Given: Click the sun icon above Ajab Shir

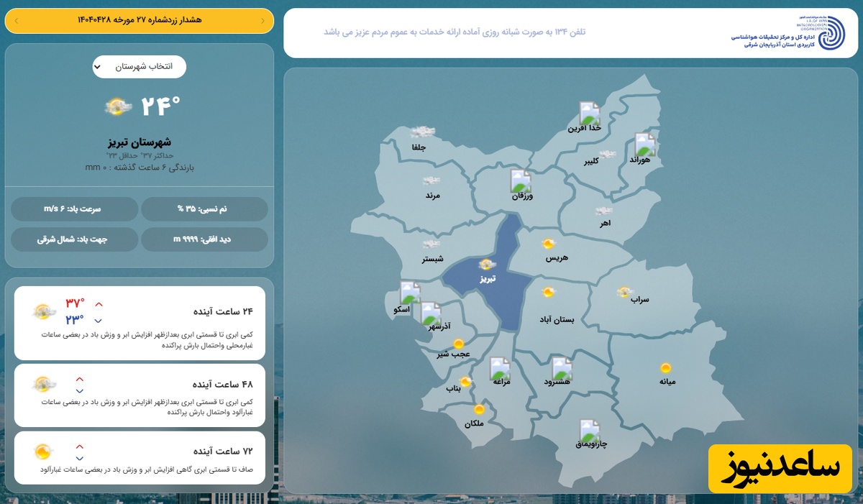Looking at the screenshot, I should click(x=458, y=344).
